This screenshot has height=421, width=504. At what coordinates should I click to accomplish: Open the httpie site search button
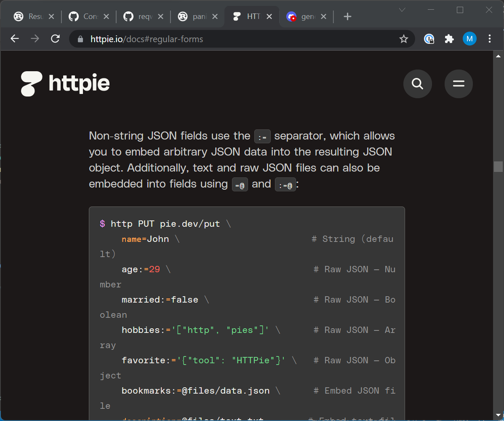418,83
